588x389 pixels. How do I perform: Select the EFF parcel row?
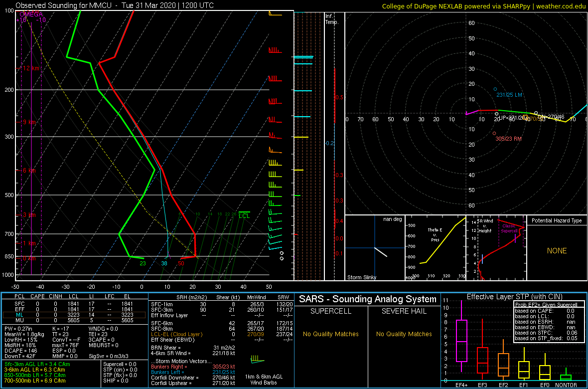(x=75, y=309)
